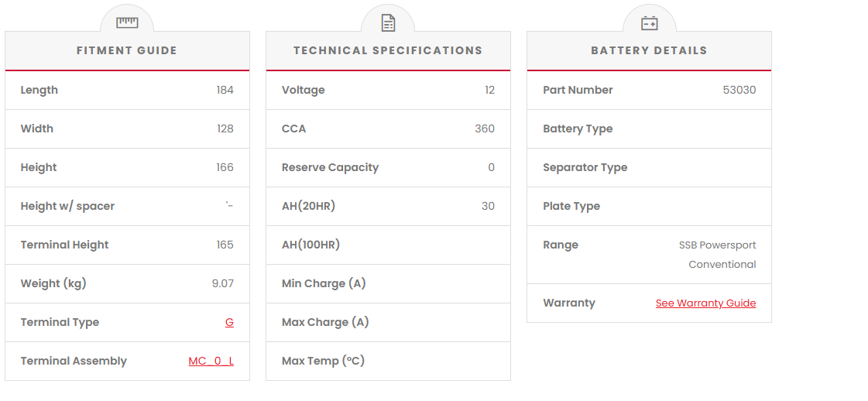Click the Max Temp (ºC) label
Screen dimensions: 868x401
coord(323,362)
